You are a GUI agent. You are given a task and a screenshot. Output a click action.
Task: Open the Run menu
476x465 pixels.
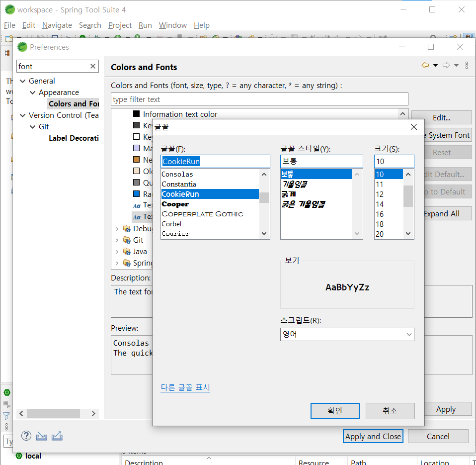(x=145, y=25)
